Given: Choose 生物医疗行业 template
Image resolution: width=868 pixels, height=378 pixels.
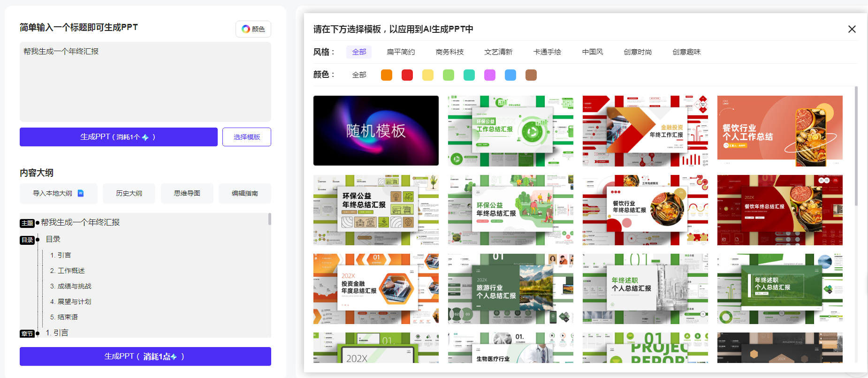Looking at the screenshot, I should tap(510, 348).
